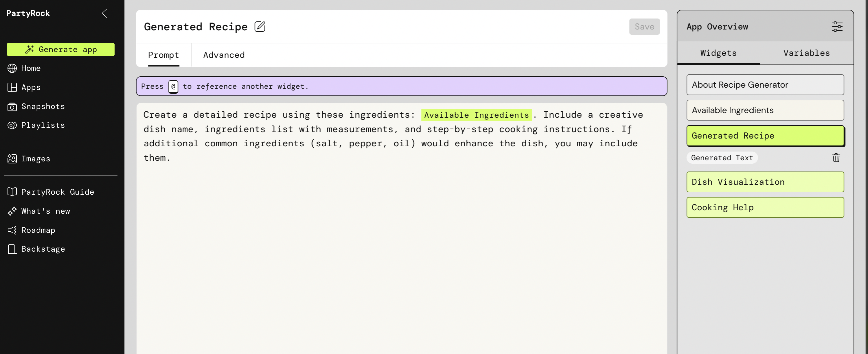Image resolution: width=868 pixels, height=354 pixels.
Task: Open the Roadmap link
Action: point(38,230)
